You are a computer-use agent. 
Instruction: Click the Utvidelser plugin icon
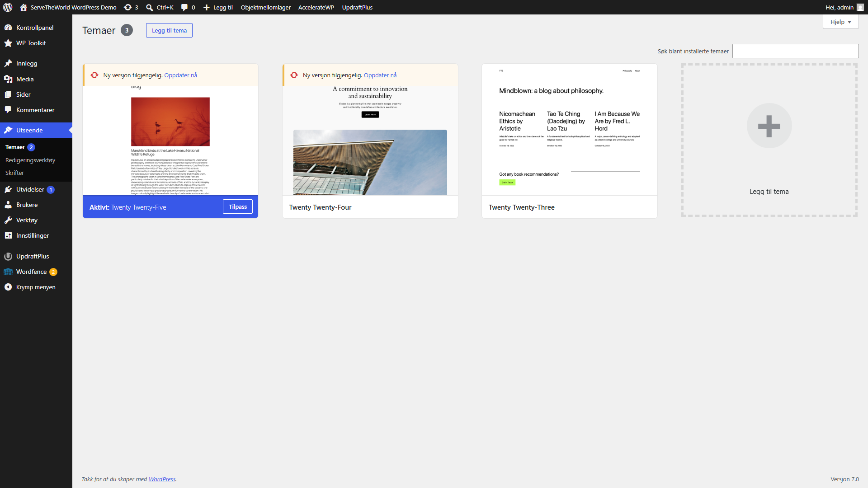(x=8, y=189)
